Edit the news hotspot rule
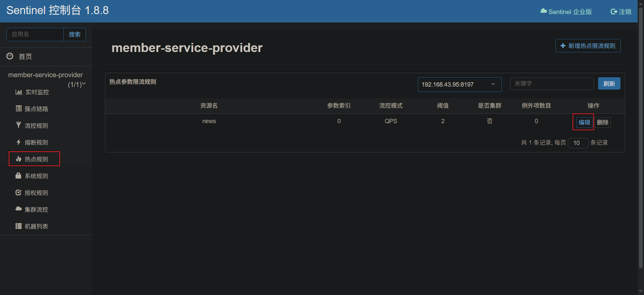The height and width of the screenshot is (295, 644). pyautogui.click(x=584, y=122)
